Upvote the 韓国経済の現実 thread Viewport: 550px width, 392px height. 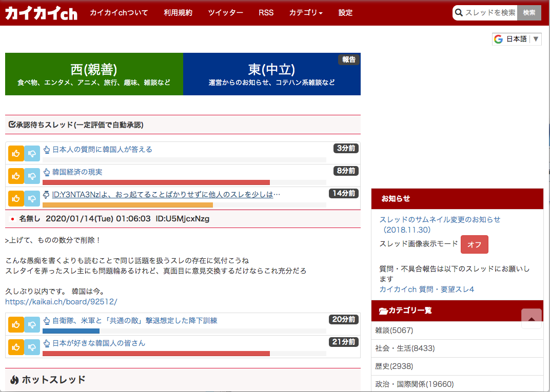click(x=16, y=176)
